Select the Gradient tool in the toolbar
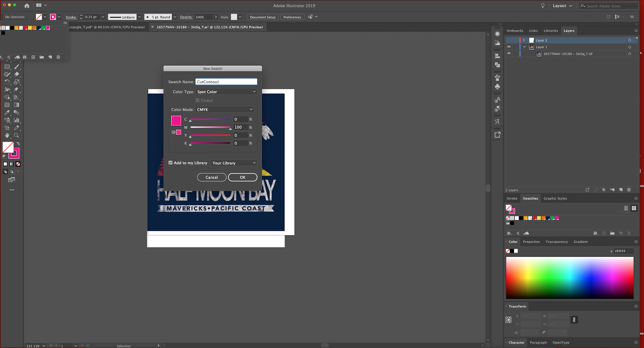 tap(17, 105)
